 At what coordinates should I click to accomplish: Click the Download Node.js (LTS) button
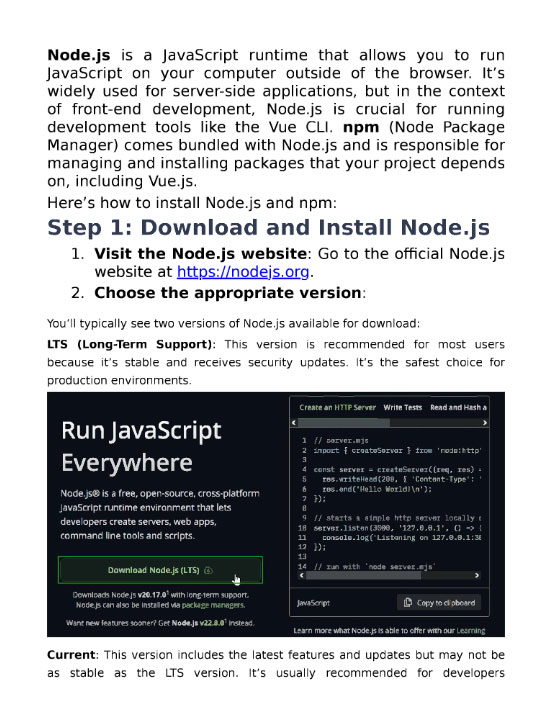tap(160, 570)
